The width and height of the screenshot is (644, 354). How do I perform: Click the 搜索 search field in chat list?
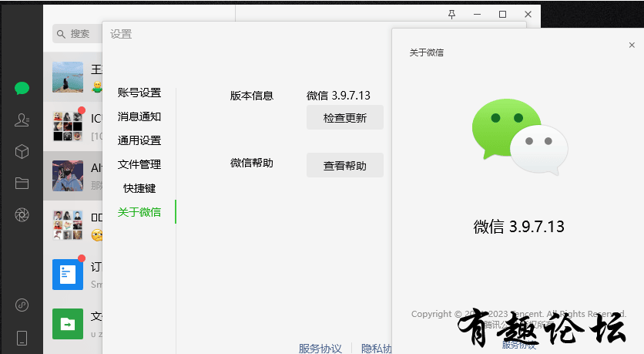click(x=77, y=34)
